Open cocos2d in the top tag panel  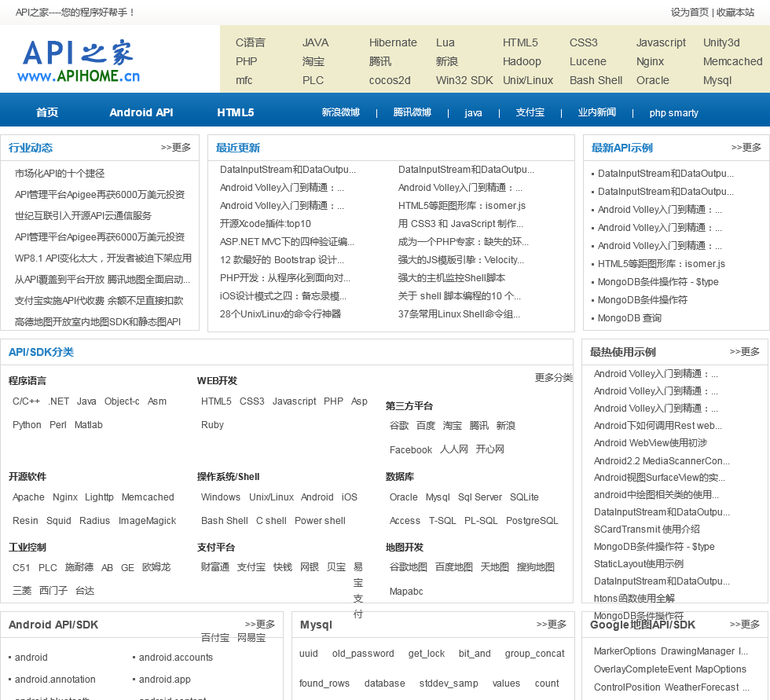(390, 80)
